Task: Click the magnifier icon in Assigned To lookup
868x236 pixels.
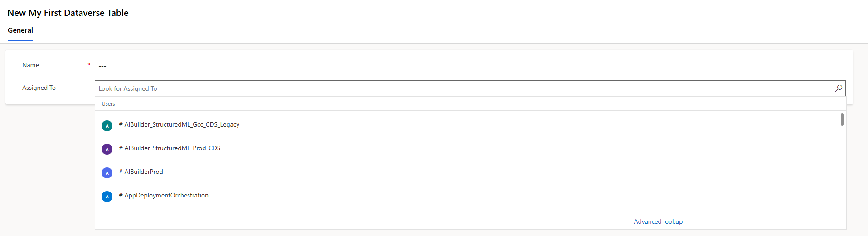Action: [839, 88]
